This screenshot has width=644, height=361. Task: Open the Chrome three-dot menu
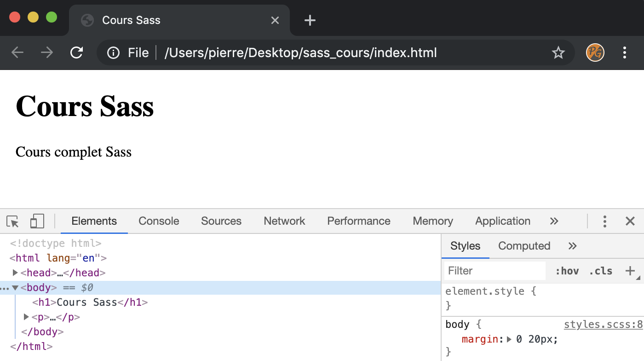[624, 53]
